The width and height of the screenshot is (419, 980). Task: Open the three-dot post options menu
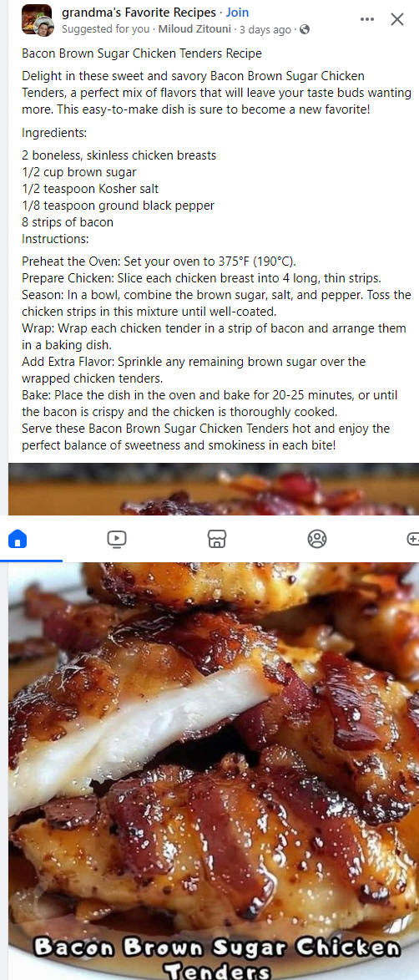click(368, 19)
